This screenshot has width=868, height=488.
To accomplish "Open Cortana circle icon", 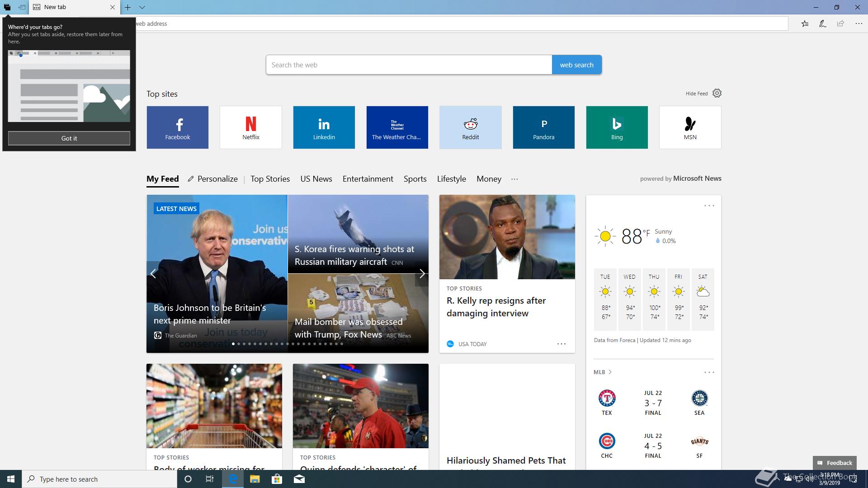I will click(188, 479).
